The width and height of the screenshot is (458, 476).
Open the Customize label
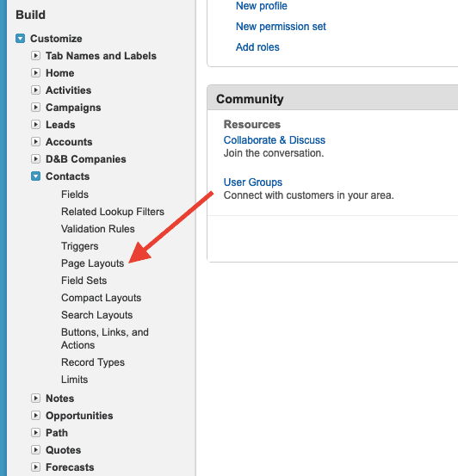point(56,39)
